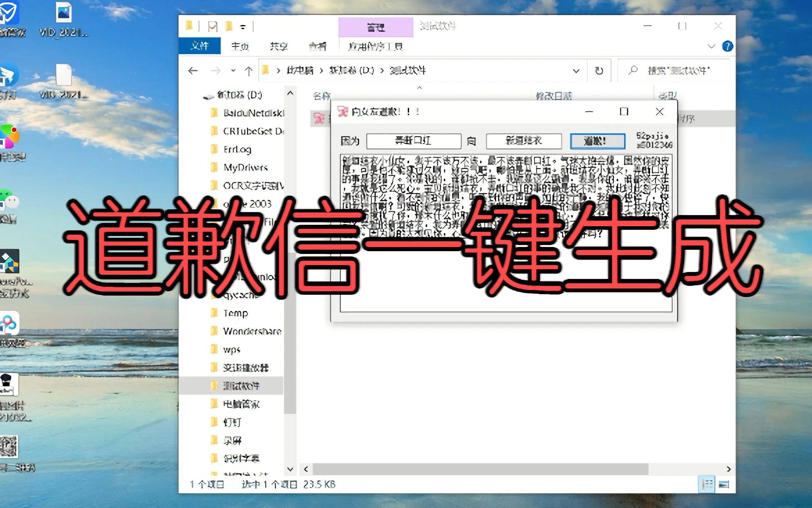Open the 查看 (View) ribbon tab
This screenshot has height=508, width=812.
(318, 46)
